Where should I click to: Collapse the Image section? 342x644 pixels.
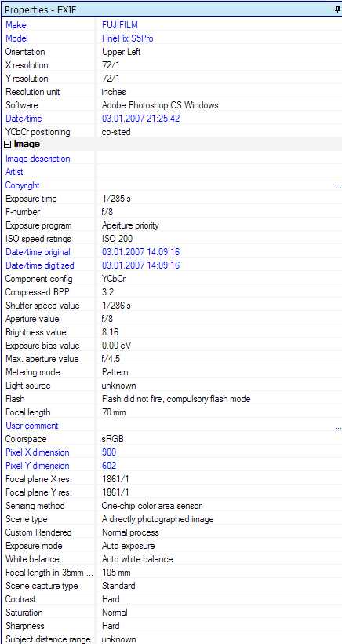pyautogui.click(x=7, y=145)
